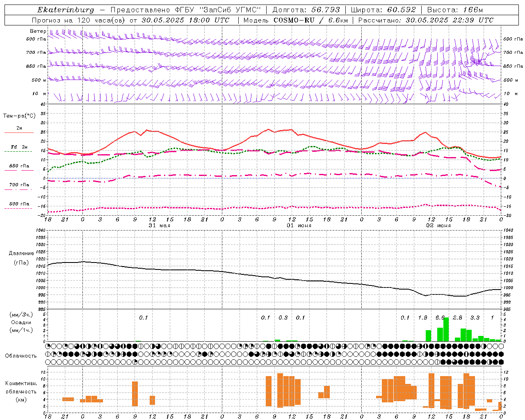This screenshot has width=525, height=420.
Task: Click the 'Прогноз на 120 часа(ов)' text
Action: [79, 20]
